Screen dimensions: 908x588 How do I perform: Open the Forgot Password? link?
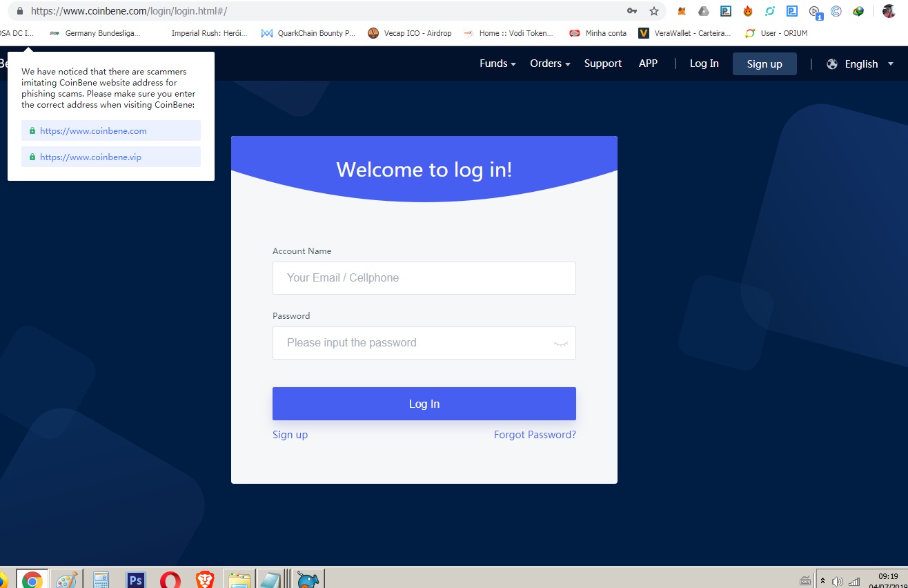point(535,435)
